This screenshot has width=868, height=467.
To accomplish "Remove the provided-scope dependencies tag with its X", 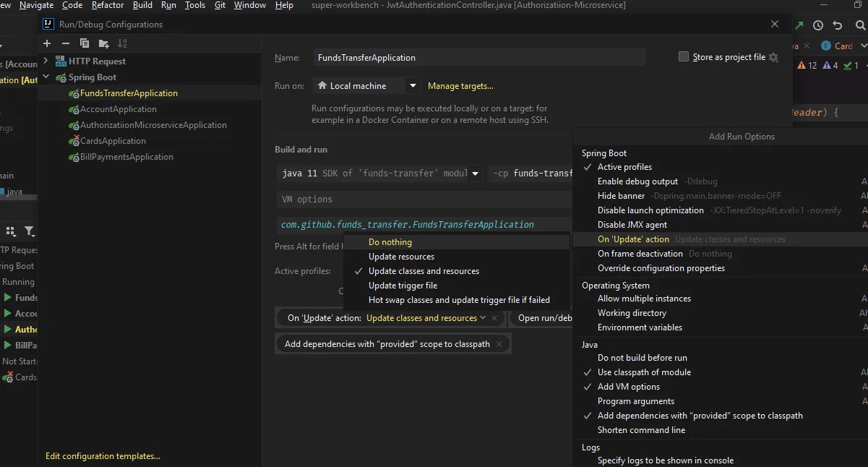I will [499, 344].
